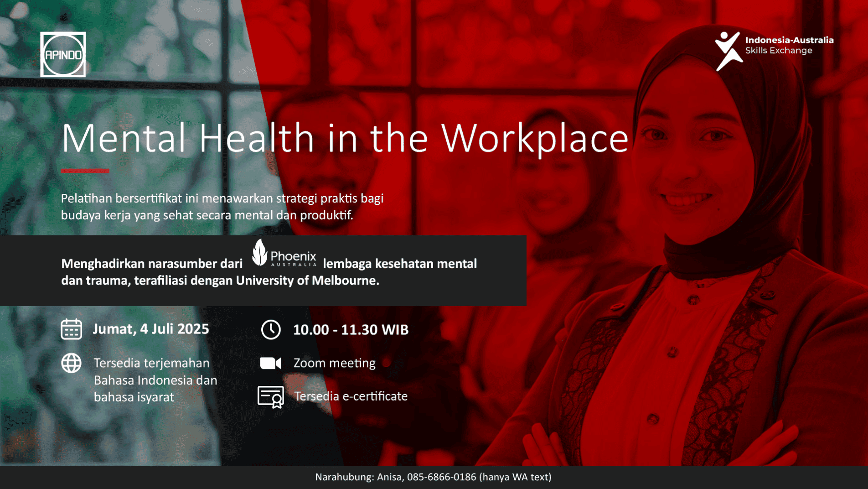Click the "10.00 - 11.30 WIB" time text

pos(351,330)
